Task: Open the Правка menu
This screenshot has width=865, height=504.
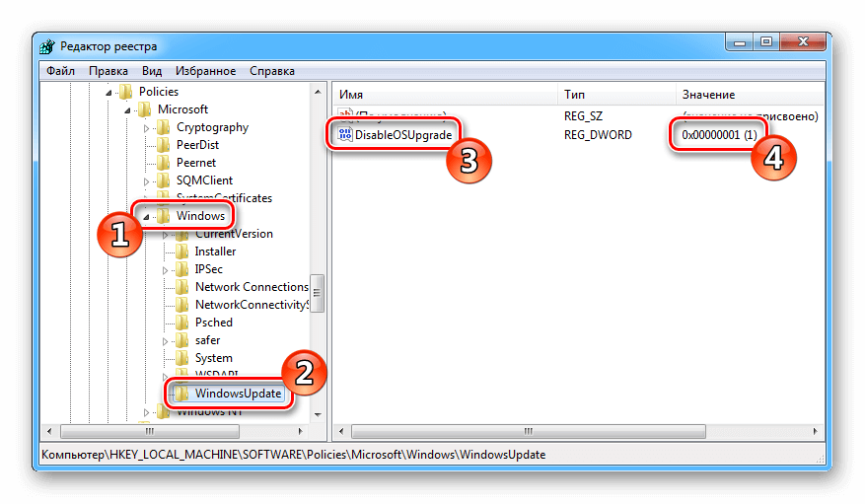Action: click(108, 71)
